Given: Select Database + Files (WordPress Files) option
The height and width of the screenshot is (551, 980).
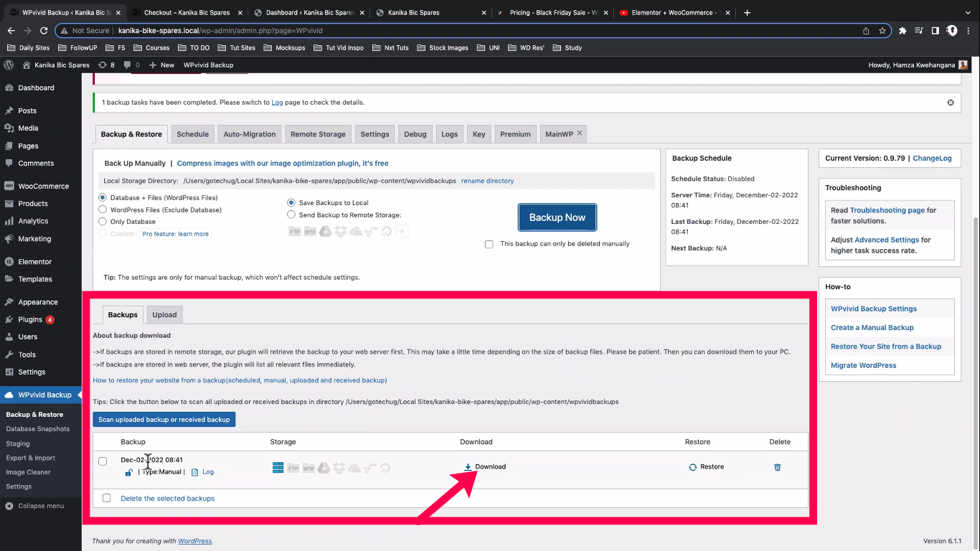Looking at the screenshot, I should [x=103, y=197].
